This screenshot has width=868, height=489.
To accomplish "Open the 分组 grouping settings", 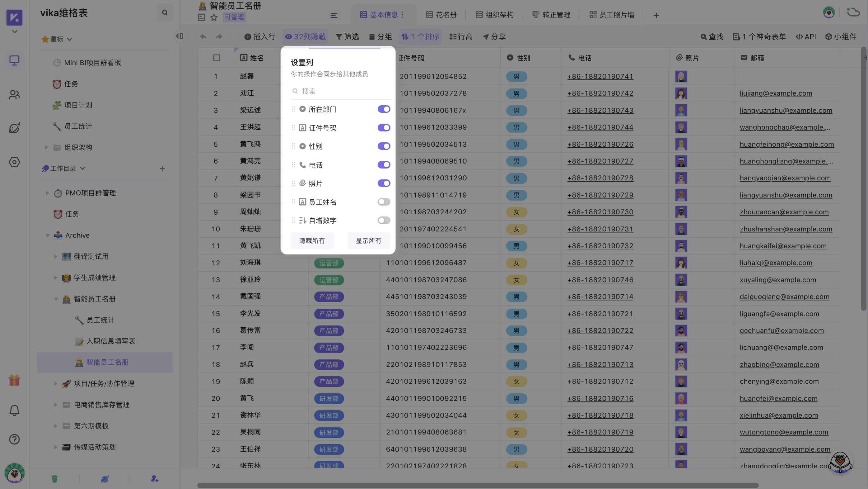I will 380,37.
